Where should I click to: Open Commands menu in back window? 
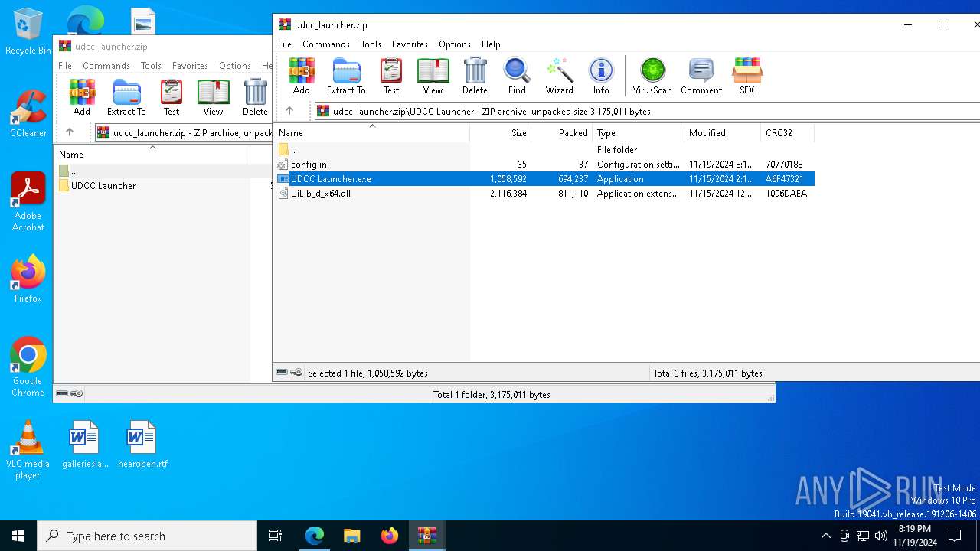(106, 66)
